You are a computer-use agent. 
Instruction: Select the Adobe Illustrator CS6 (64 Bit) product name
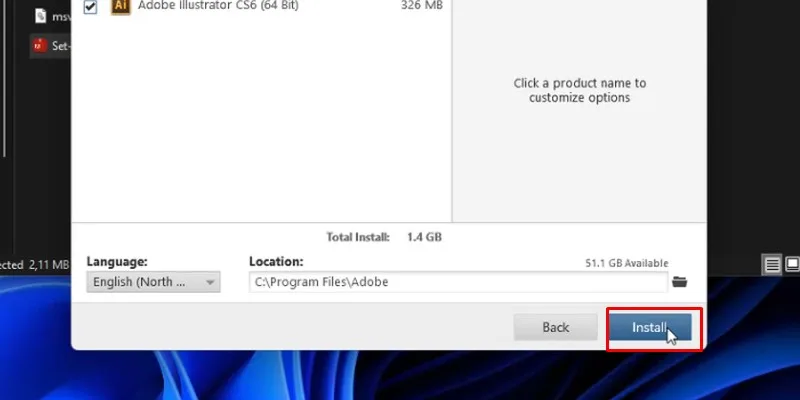[x=218, y=6]
